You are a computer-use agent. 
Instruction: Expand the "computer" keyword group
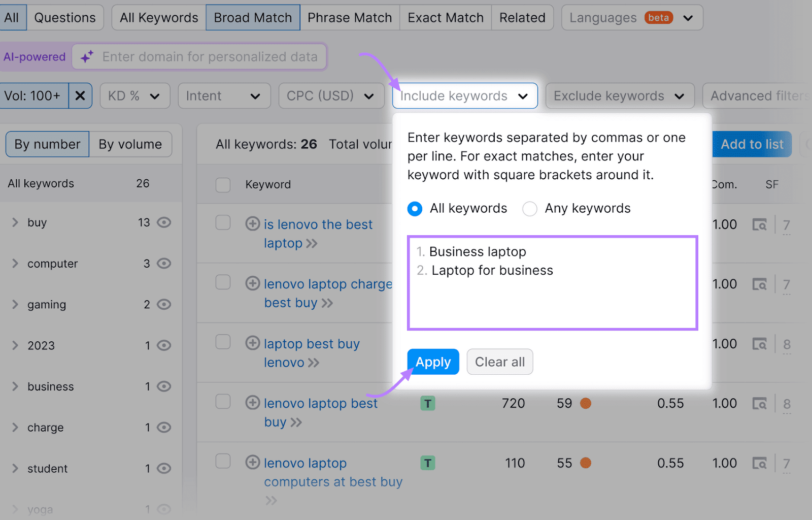pos(15,263)
